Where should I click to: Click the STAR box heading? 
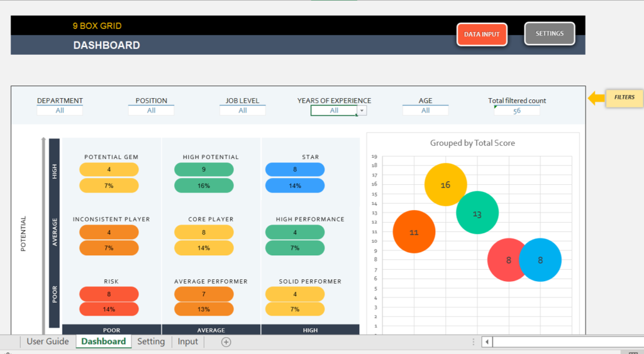310,157
